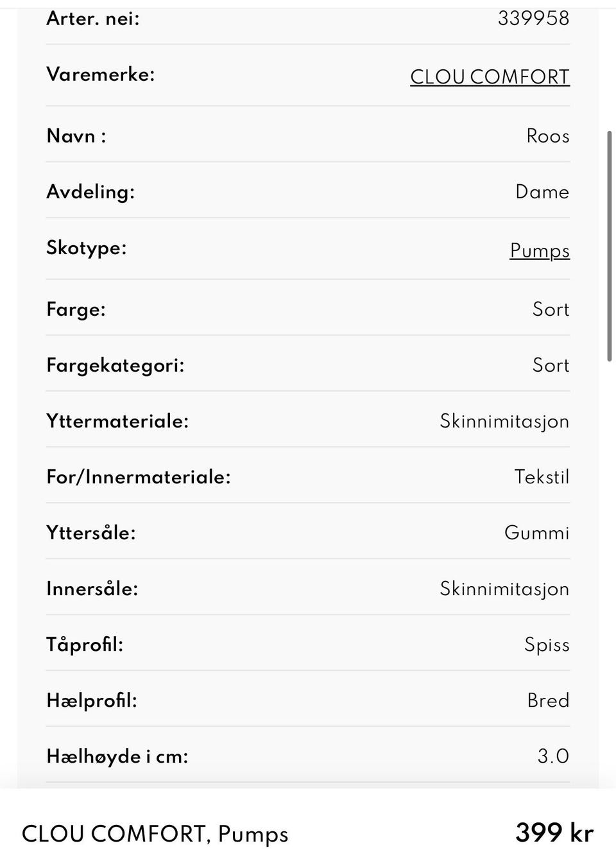
Task: Click the vertical page scrollbar
Action: (609, 247)
